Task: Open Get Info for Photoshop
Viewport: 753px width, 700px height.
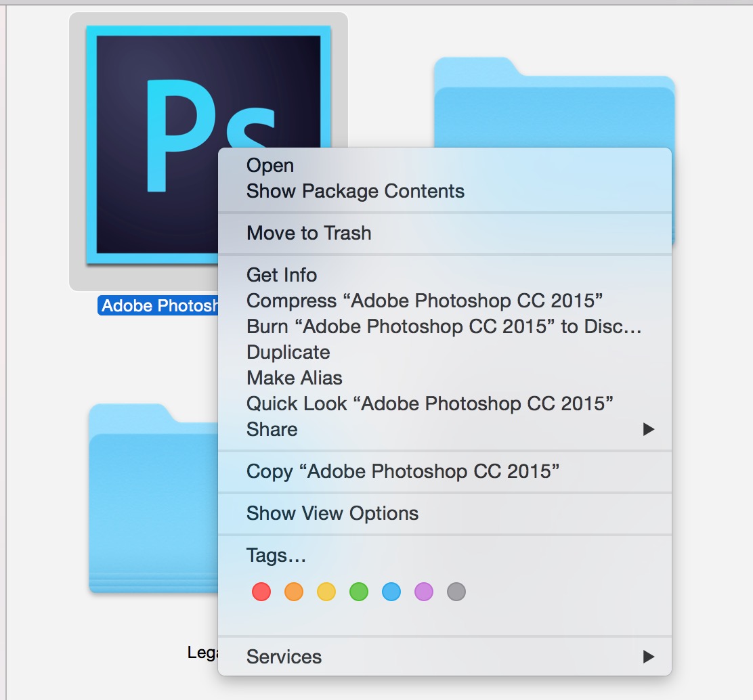Action: tap(445, 275)
